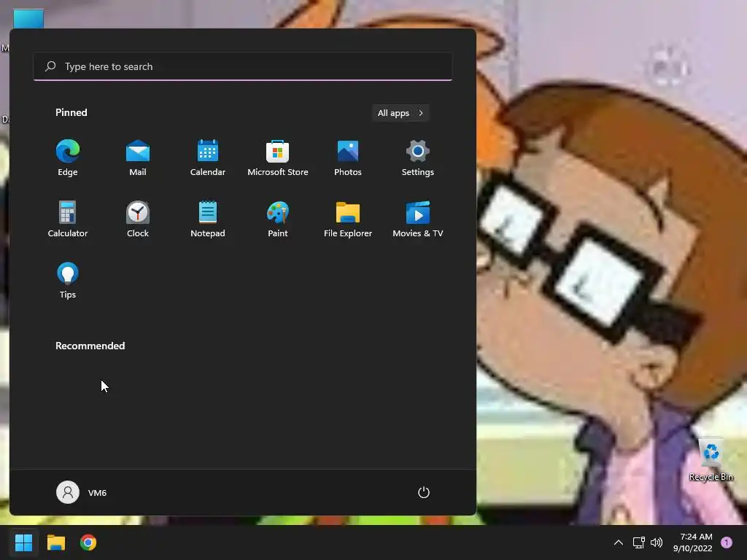Click the Pinned section heading
Screen dimensions: 747x560
[71, 112]
